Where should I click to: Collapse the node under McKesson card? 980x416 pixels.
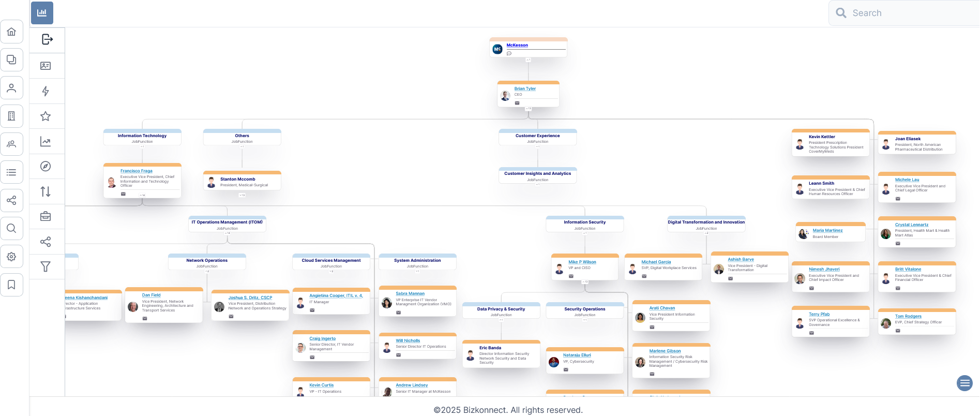(528, 60)
